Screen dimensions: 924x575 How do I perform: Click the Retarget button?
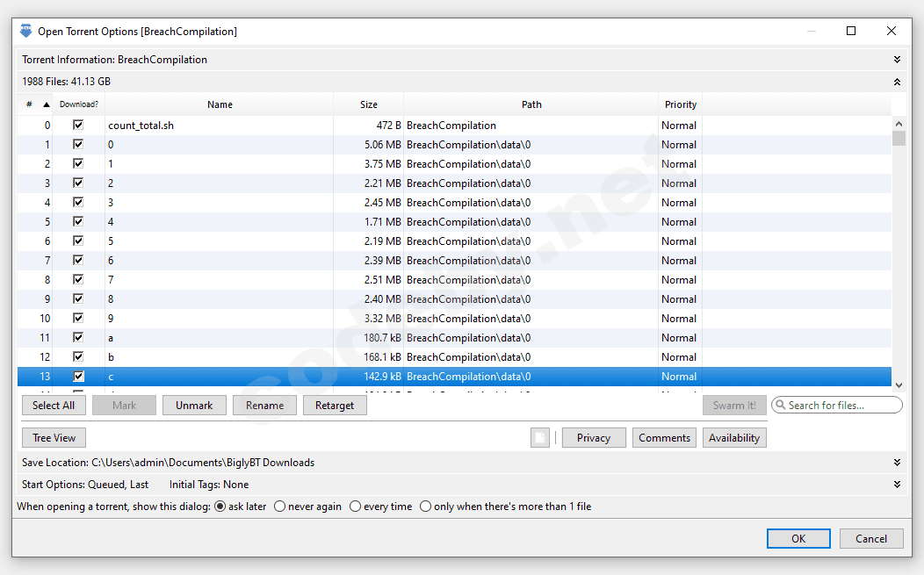[335, 406]
